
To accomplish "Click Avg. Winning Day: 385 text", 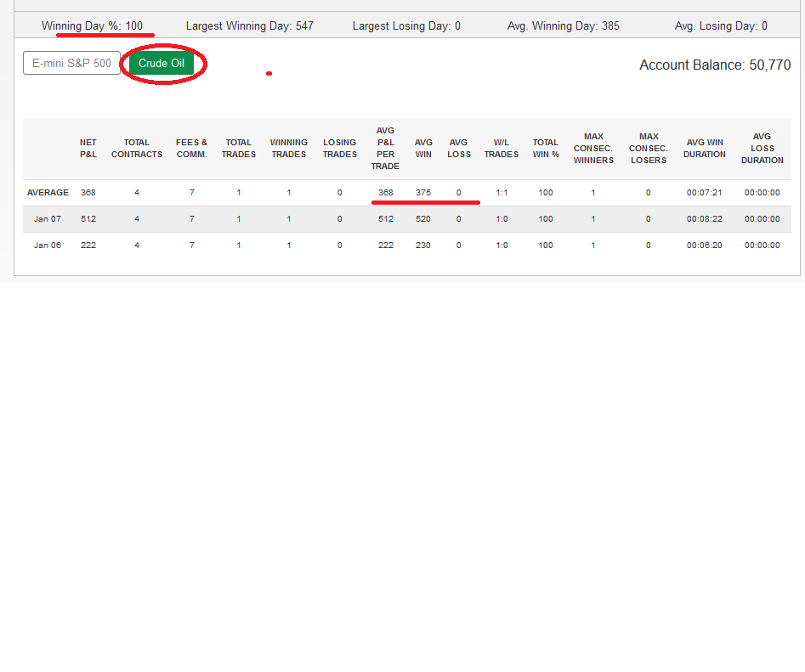I will (564, 25).
